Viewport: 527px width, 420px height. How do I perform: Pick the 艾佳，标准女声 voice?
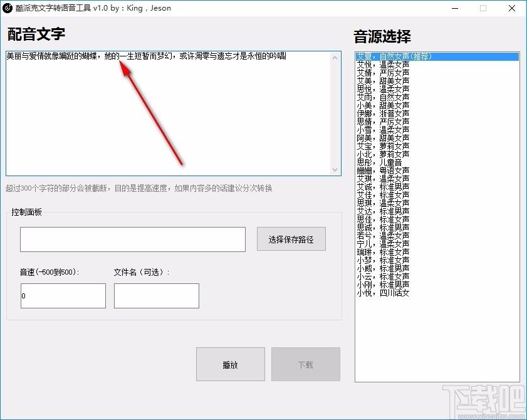click(437, 195)
